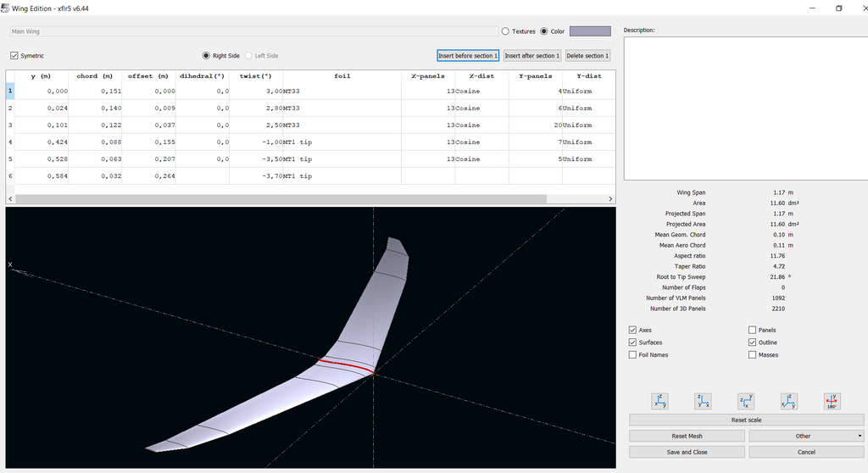868x473 pixels.
Task: Click Insert before section 1
Action: coord(468,56)
